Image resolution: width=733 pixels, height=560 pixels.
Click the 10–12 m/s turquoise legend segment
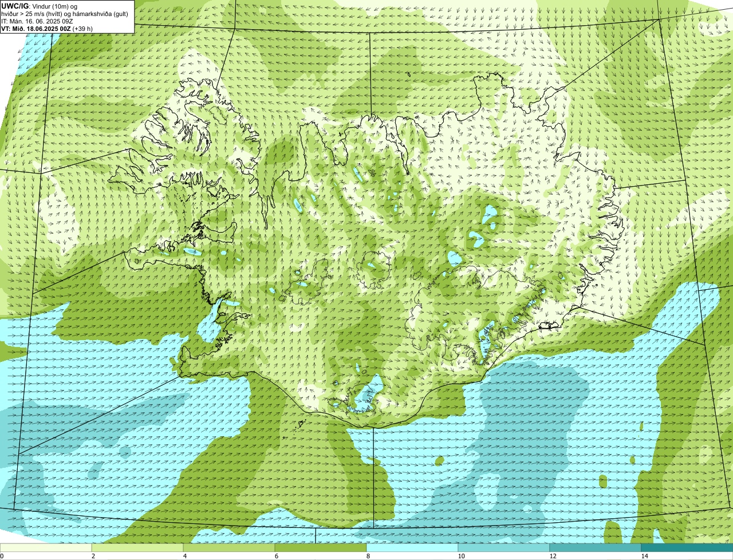[x=504, y=547]
